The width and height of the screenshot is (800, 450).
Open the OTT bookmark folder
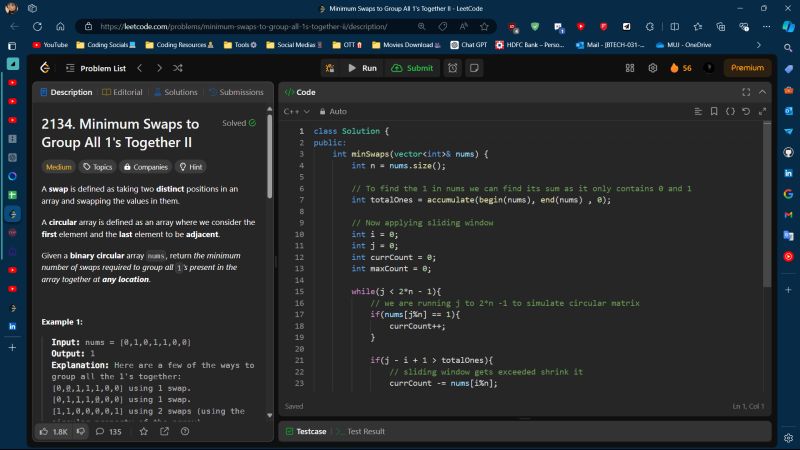coord(347,45)
